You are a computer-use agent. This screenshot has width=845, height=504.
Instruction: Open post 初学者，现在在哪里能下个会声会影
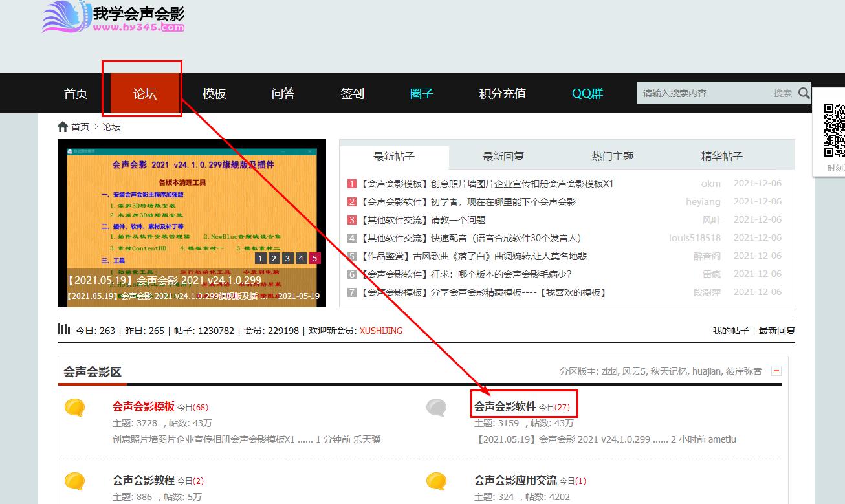click(503, 202)
